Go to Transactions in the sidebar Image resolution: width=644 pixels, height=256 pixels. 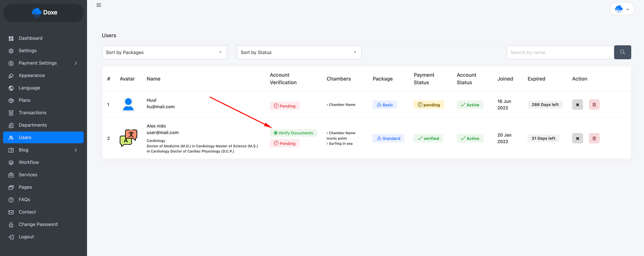click(x=32, y=113)
